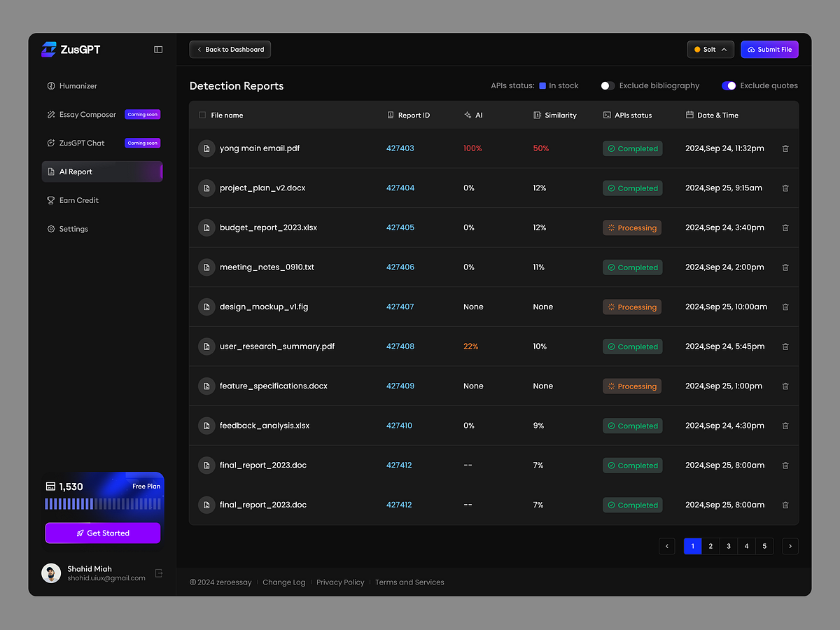Click file icon beside user_research_summary.pdf
840x630 pixels.
point(206,346)
